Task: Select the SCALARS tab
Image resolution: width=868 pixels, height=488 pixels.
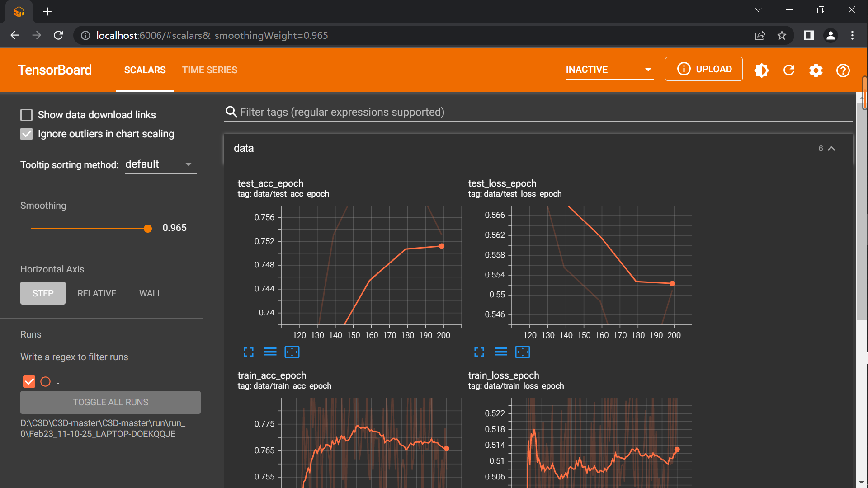Action: 144,70
